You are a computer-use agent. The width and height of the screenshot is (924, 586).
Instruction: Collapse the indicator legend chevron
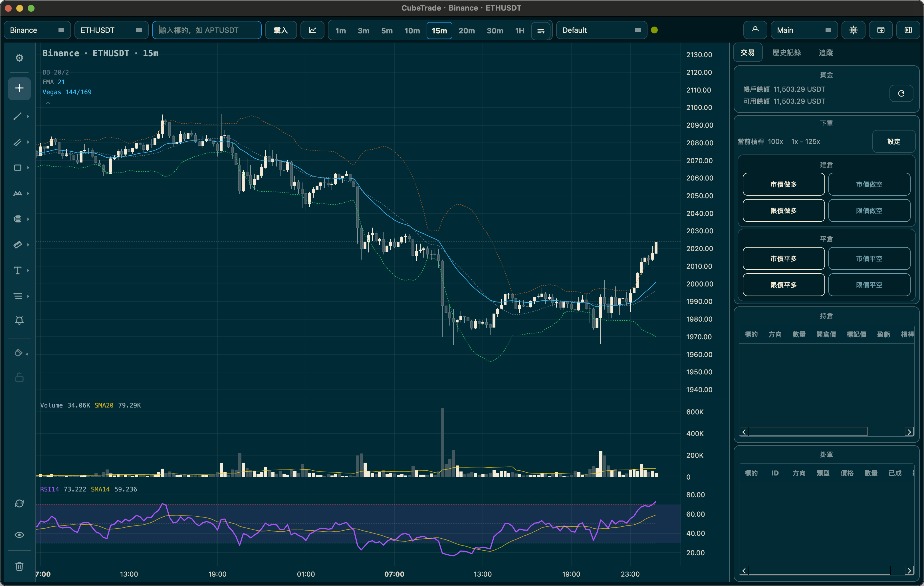click(x=48, y=103)
